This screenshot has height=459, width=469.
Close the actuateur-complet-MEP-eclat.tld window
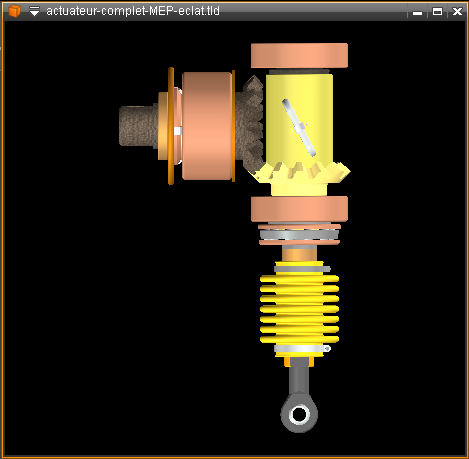click(457, 12)
